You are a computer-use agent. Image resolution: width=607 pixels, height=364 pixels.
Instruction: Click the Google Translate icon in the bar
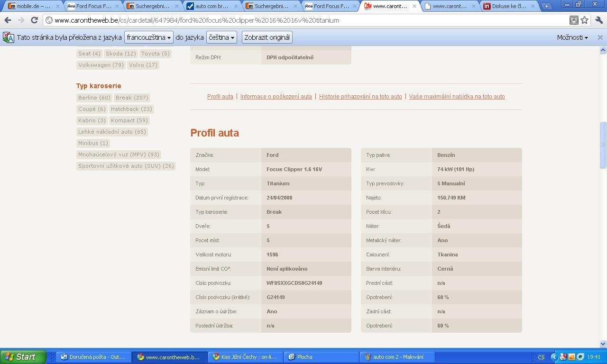[9, 37]
